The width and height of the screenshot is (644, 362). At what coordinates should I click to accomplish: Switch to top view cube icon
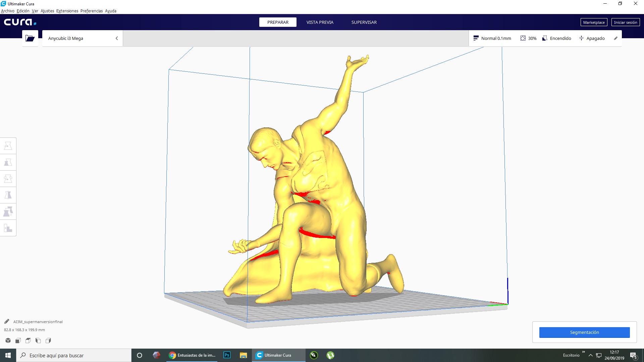pos(28,341)
